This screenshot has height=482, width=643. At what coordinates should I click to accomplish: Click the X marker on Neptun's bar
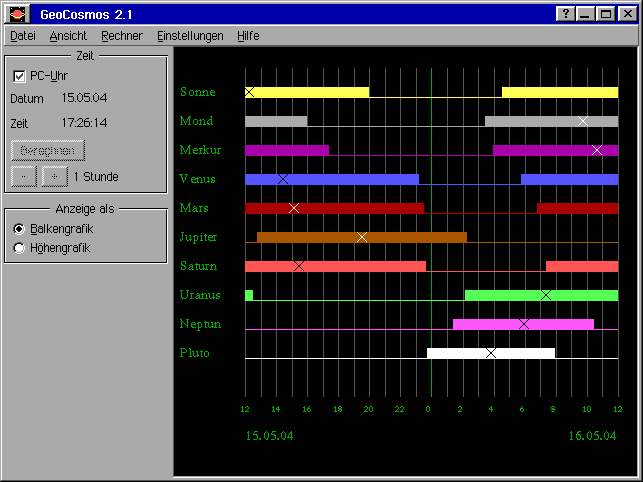click(x=524, y=324)
